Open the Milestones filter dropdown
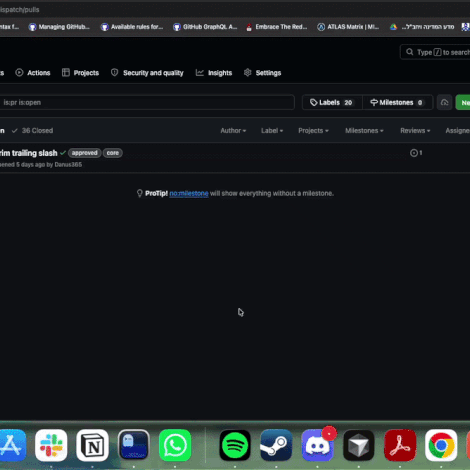The width and height of the screenshot is (470, 470). (x=364, y=131)
